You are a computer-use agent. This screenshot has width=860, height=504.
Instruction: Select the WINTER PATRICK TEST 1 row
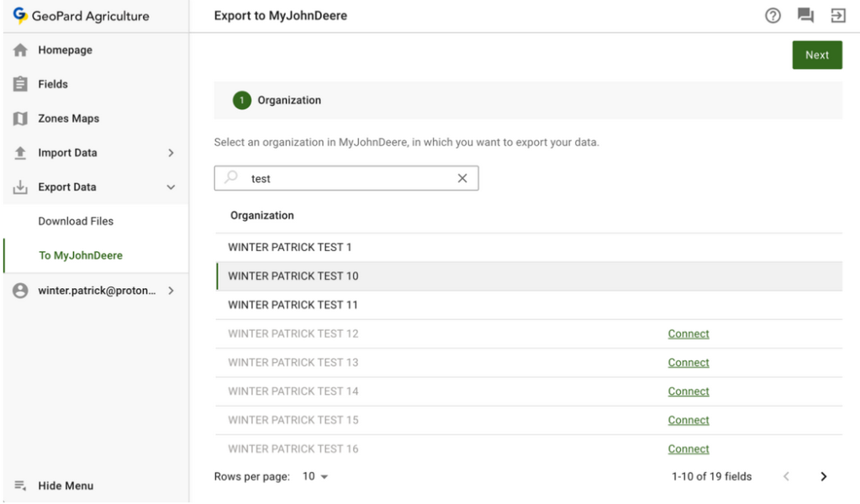tap(290, 248)
